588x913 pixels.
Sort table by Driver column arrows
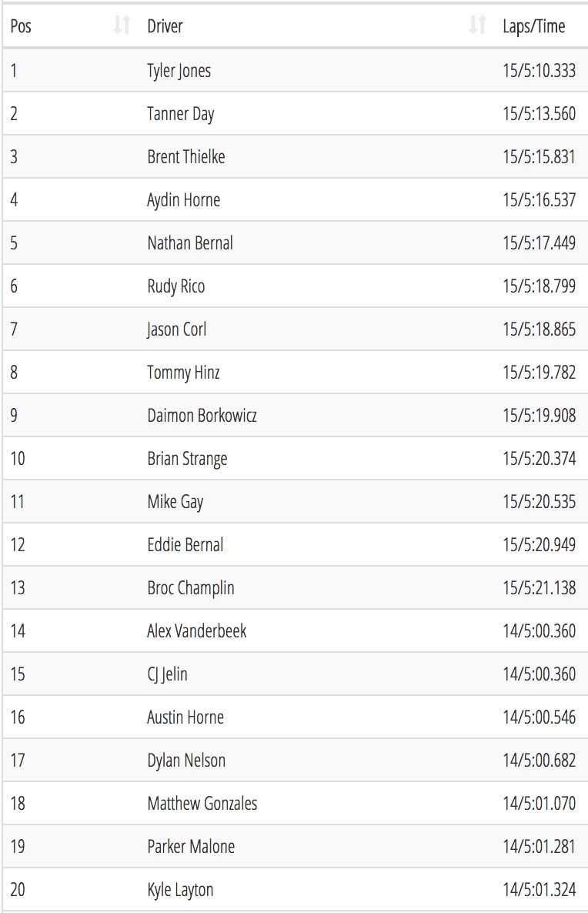[477, 25]
